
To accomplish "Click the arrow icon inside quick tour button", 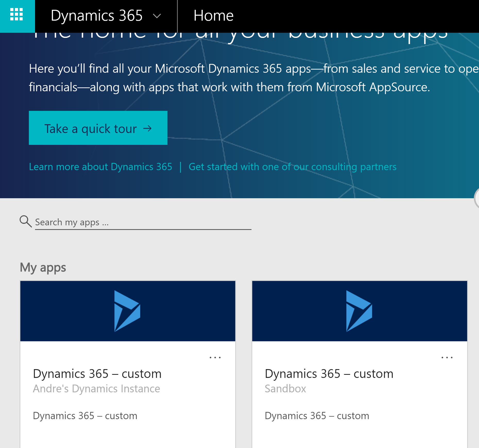I will pos(147,128).
